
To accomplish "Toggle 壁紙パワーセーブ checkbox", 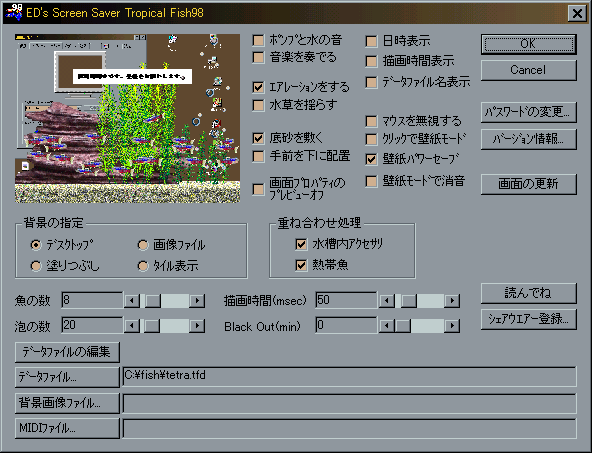I will tap(372, 159).
